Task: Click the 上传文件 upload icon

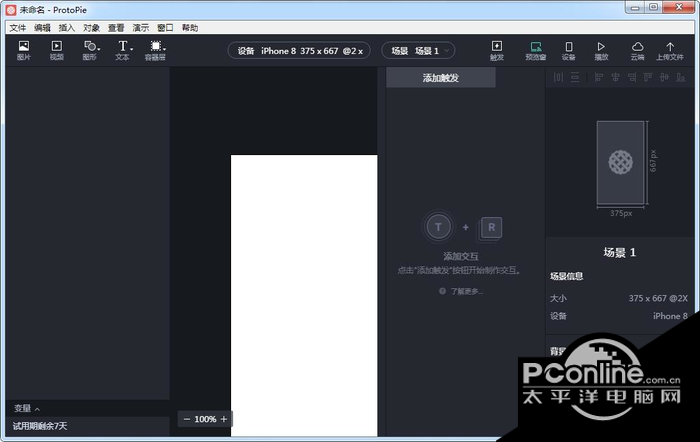Action: (x=670, y=50)
